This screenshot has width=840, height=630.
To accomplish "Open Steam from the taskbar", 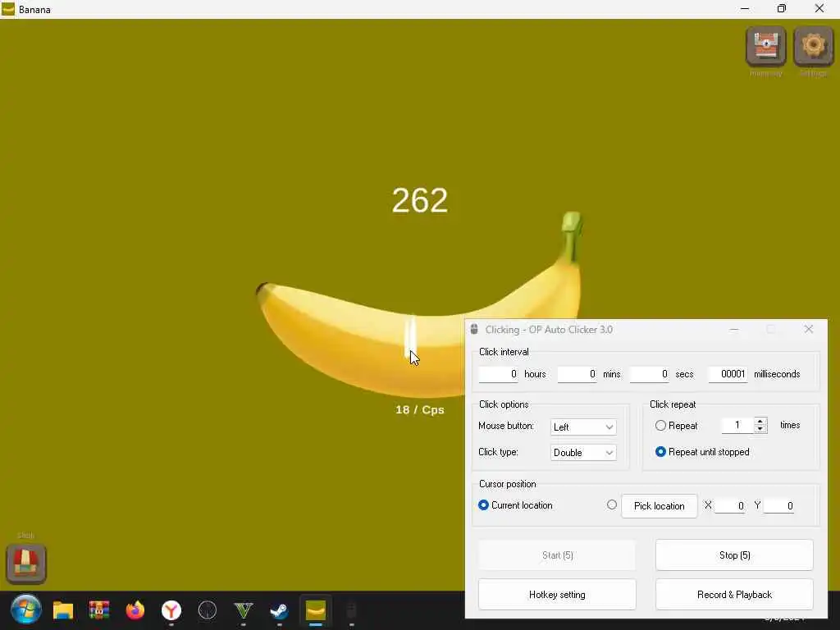I will point(279,610).
